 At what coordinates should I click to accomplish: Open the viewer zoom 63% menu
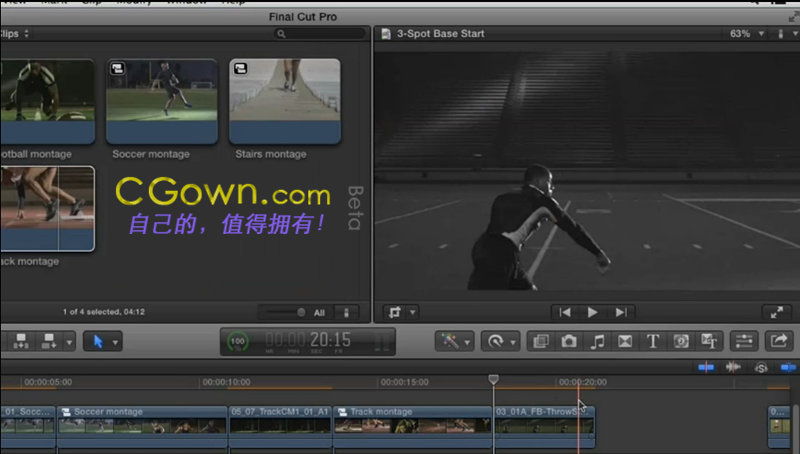coord(744,33)
